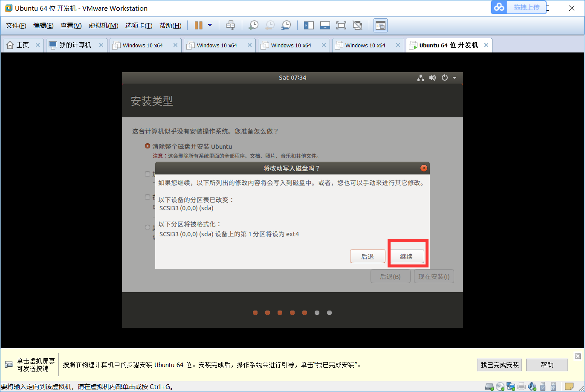Image resolution: width=585 pixels, height=392 pixels.
Task: Click the Sat 07:34 clock
Action: tap(292, 78)
